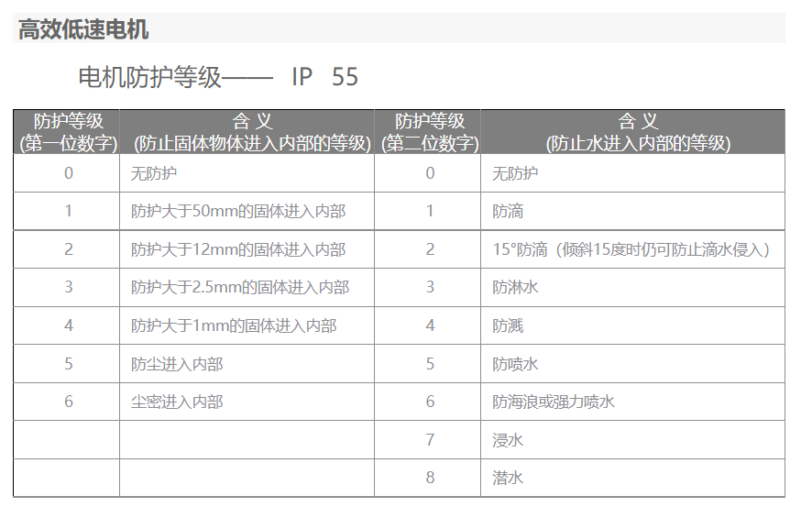Select the 防溅 cell
This screenshot has width=812, height=518.
pos(508,325)
